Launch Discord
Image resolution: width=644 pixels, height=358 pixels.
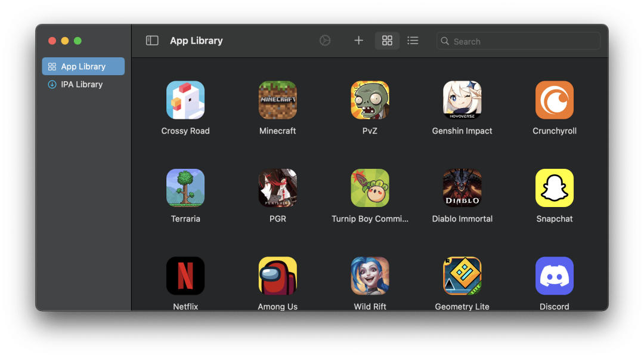click(555, 275)
